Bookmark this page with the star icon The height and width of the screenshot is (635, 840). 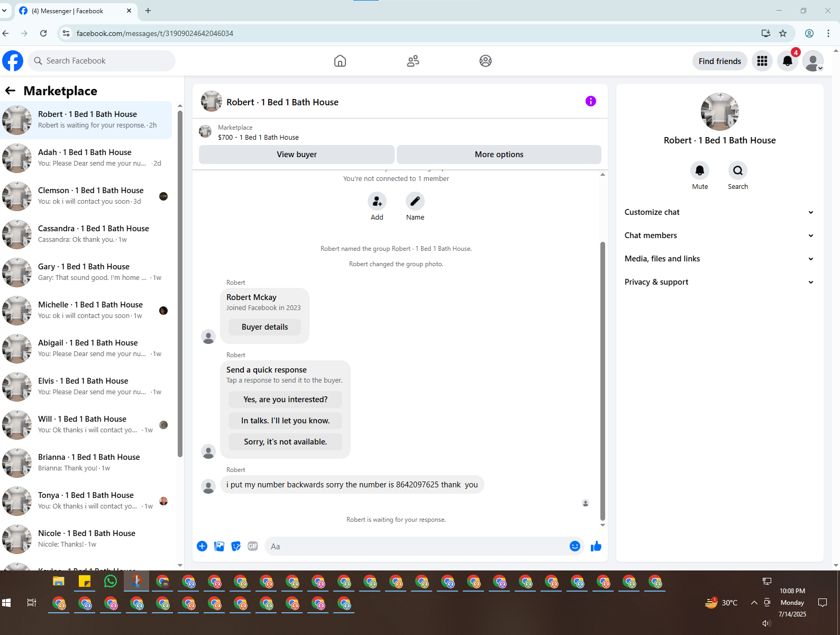(x=783, y=33)
